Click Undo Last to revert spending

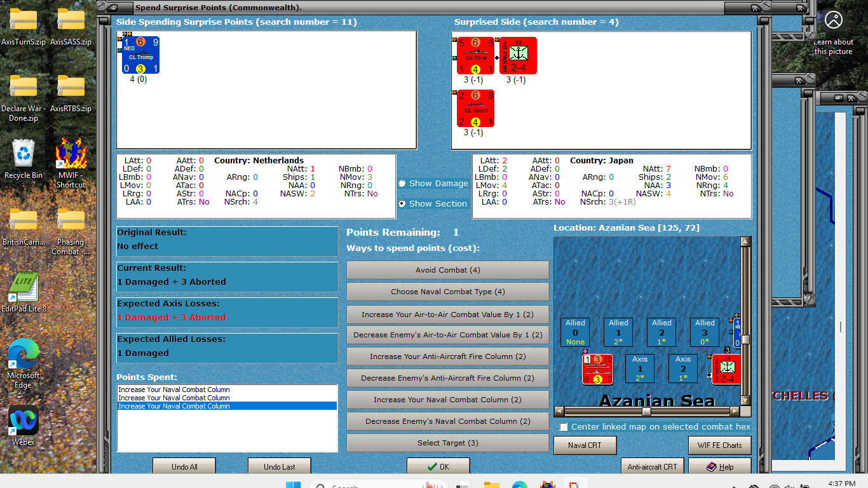(279, 466)
